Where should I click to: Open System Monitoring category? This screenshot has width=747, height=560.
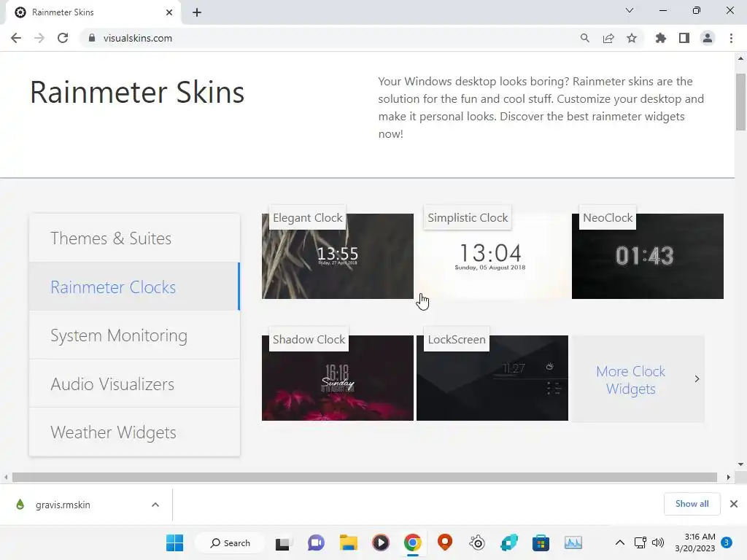tap(134, 335)
